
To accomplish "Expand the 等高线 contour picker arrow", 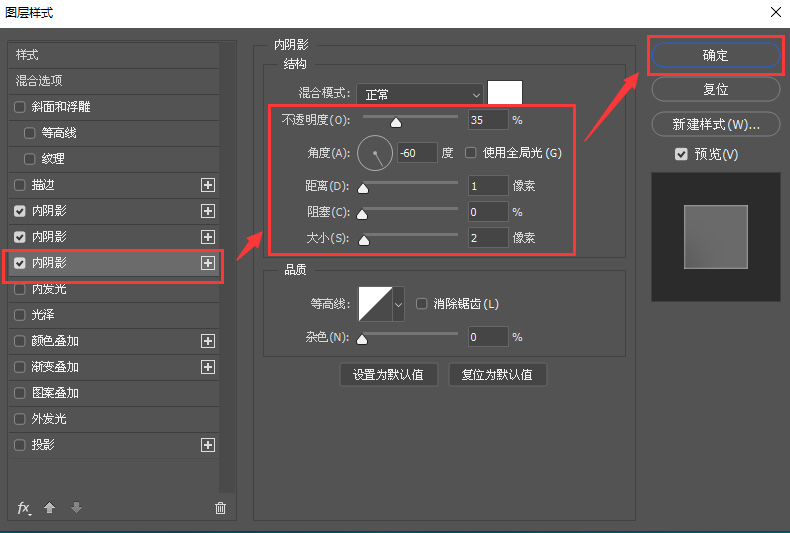I will (x=399, y=304).
